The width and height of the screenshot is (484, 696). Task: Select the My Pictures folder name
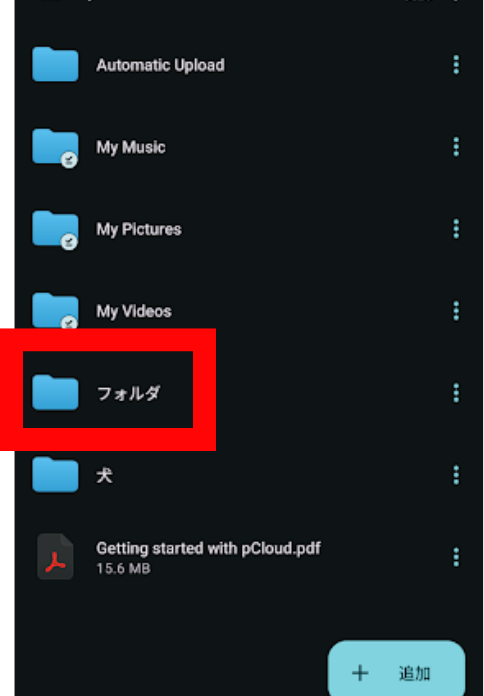click(x=139, y=229)
